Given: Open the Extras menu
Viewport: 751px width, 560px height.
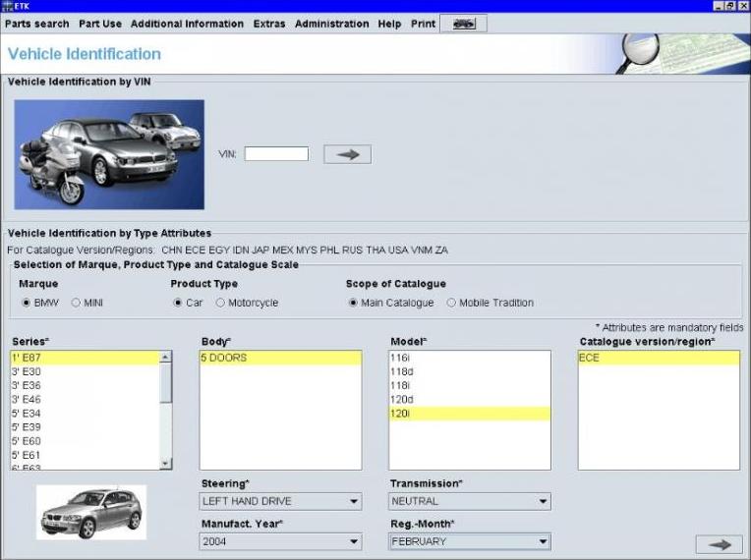Looking at the screenshot, I should click(x=269, y=24).
